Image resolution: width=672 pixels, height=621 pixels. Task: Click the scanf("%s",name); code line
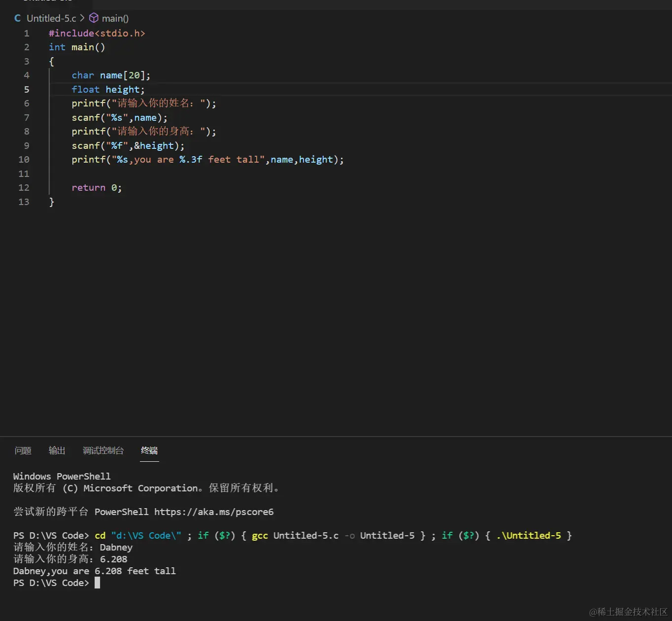click(x=119, y=118)
